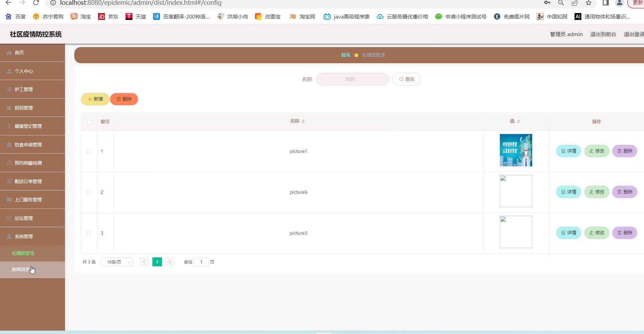Open the 免费图片网 bookmark
Screen dimensions: 644x334
coord(512,16)
